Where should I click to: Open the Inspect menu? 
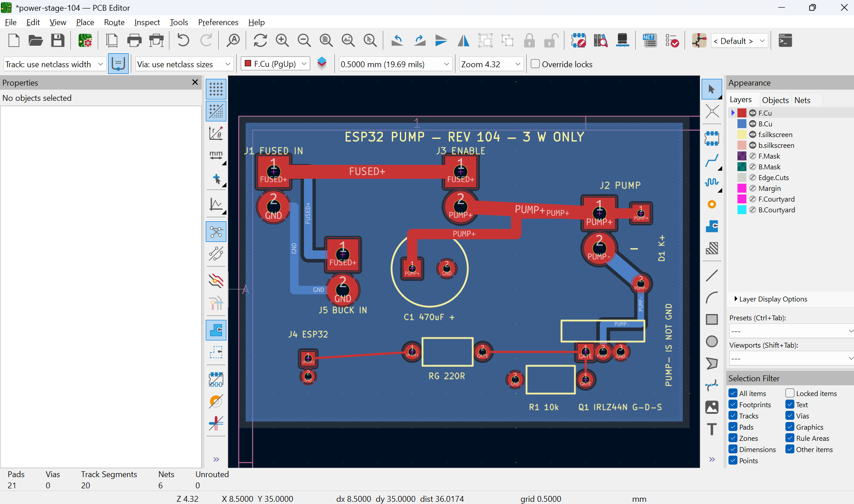[147, 22]
